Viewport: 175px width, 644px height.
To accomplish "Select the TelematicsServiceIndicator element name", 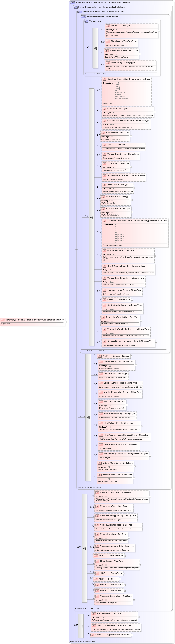I will (121, 329).
